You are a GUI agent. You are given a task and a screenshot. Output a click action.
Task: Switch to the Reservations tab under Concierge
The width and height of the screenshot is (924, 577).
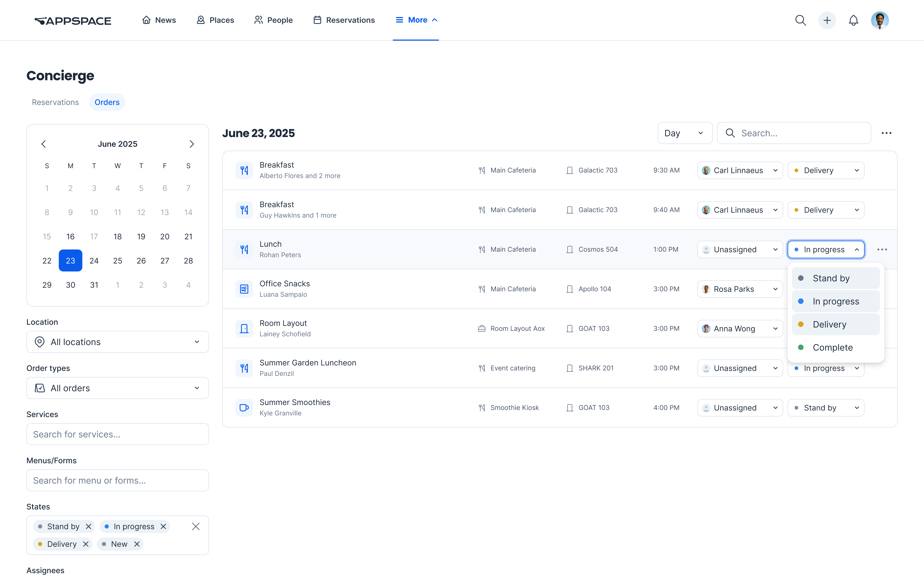click(55, 102)
